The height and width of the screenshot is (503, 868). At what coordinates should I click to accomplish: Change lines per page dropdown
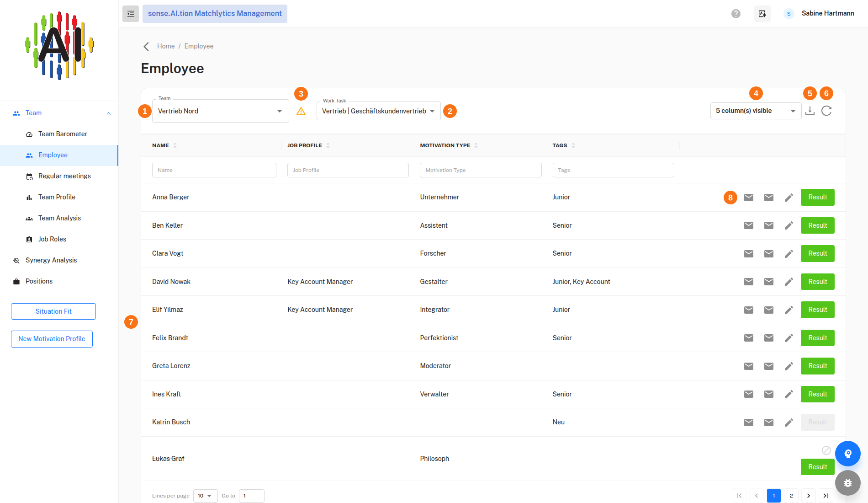pyautogui.click(x=206, y=496)
